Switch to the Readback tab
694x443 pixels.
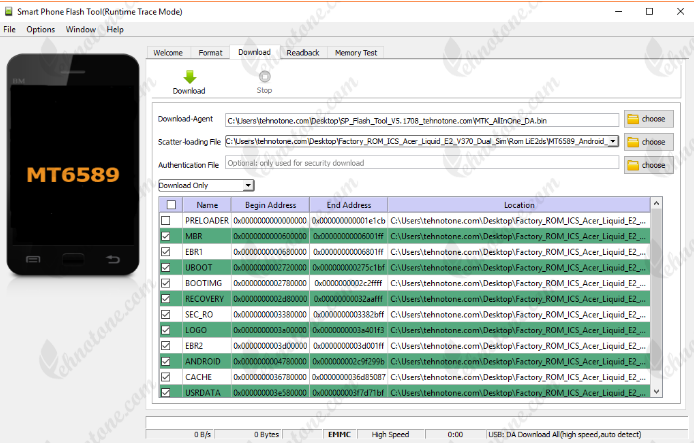click(x=302, y=52)
